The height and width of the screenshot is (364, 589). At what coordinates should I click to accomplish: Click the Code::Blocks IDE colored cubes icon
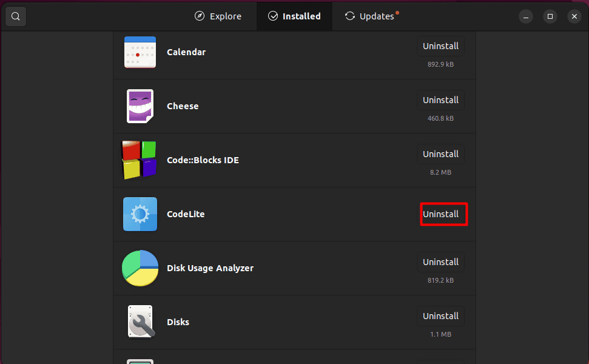point(139,160)
